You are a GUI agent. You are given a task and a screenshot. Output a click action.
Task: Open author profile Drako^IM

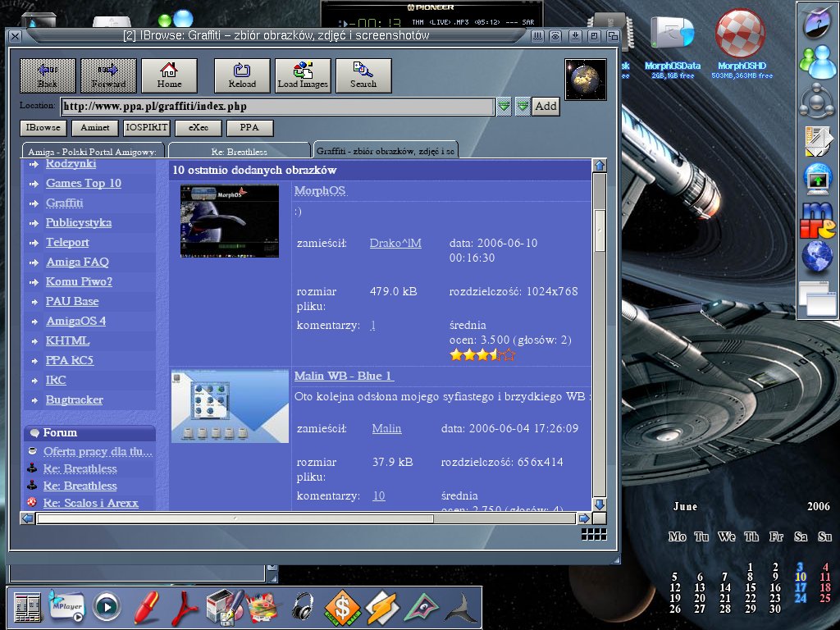coord(395,243)
